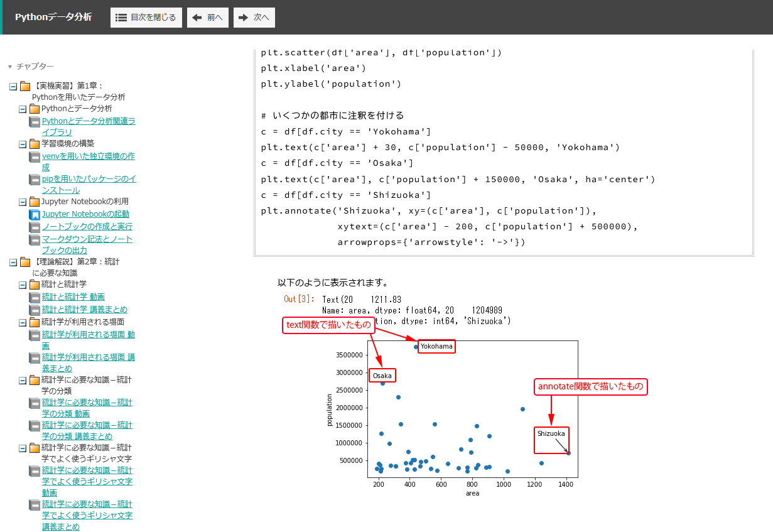Image resolution: width=773 pixels, height=532 pixels.
Task: Click the page icon beside venvを用いた独立環境の作成
Action: click(x=35, y=157)
